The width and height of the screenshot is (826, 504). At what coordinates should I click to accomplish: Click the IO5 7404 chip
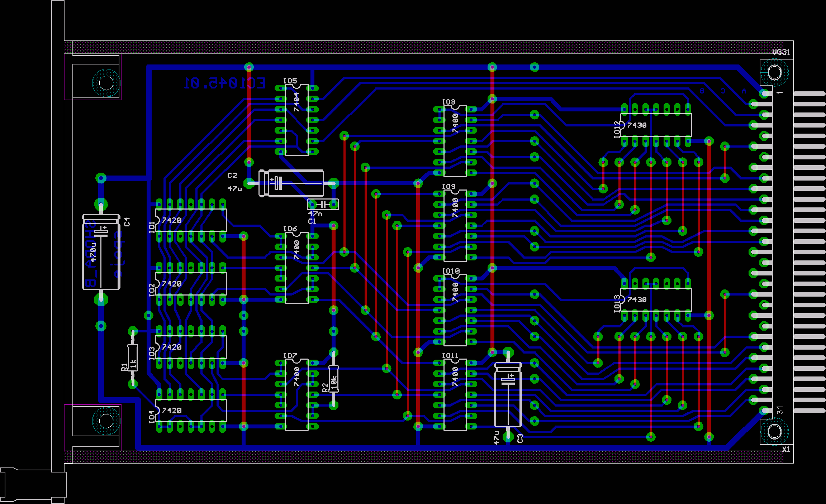pos(296,120)
